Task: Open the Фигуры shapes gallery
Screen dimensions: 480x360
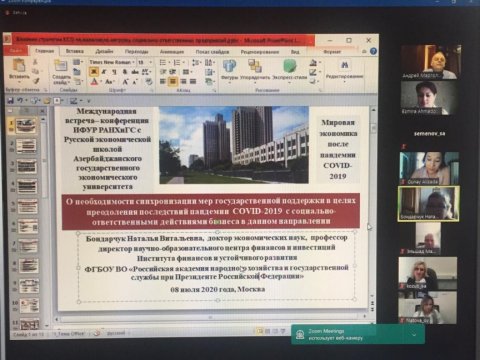Action: [229, 70]
